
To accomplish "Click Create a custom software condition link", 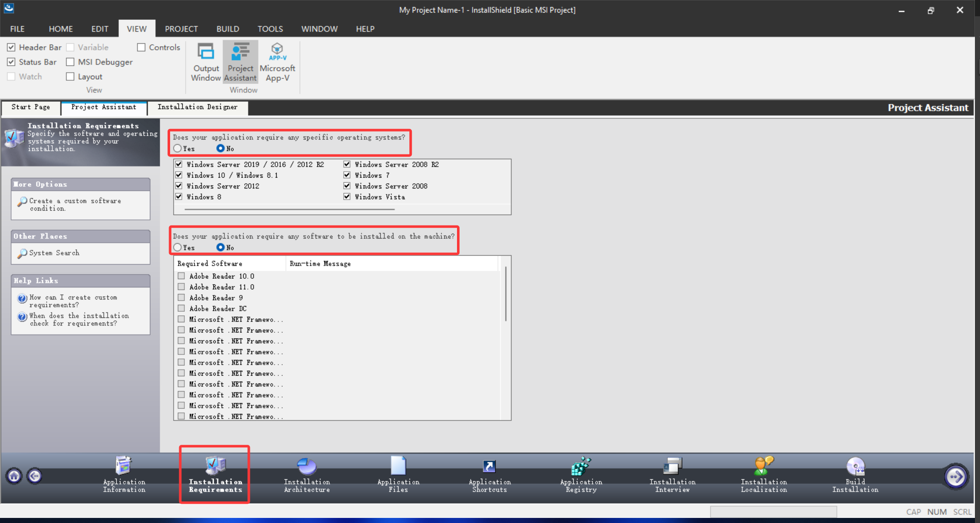I will (x=75, y=205).
